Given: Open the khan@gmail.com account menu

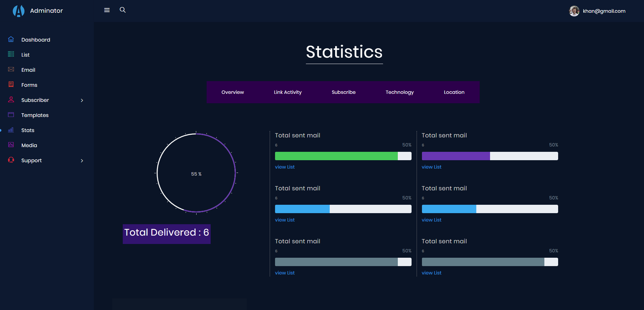Looking at the screenshot, I should pyautogui.click(x=604, y=11).
